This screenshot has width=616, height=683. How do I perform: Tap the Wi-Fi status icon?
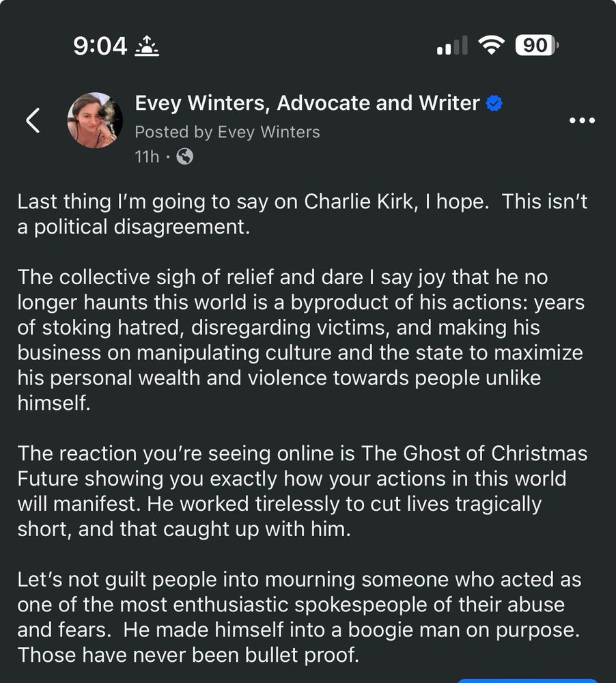tap(490, 46)
